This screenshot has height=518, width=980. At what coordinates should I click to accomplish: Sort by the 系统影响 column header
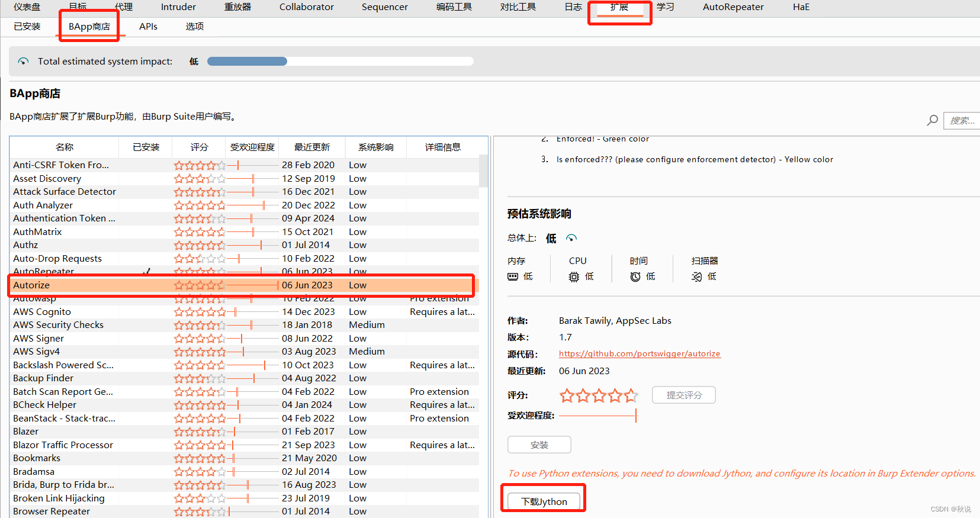(x=376, y=147)
